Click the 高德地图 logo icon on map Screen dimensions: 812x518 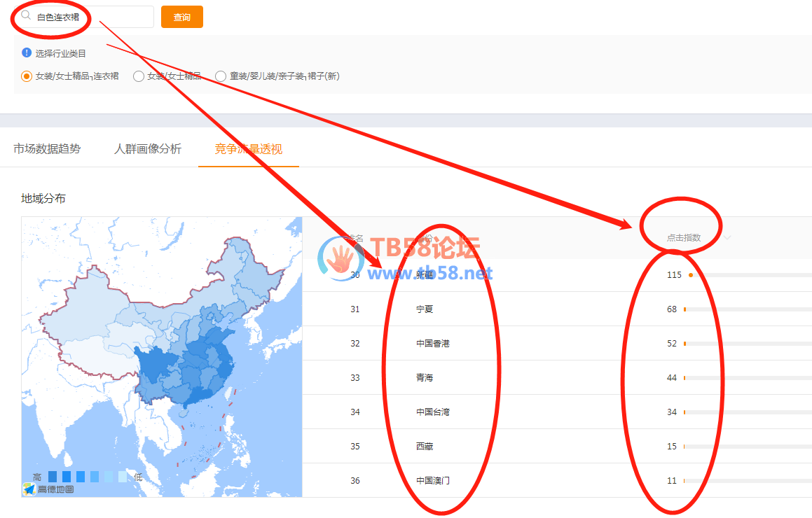point(29,489)
